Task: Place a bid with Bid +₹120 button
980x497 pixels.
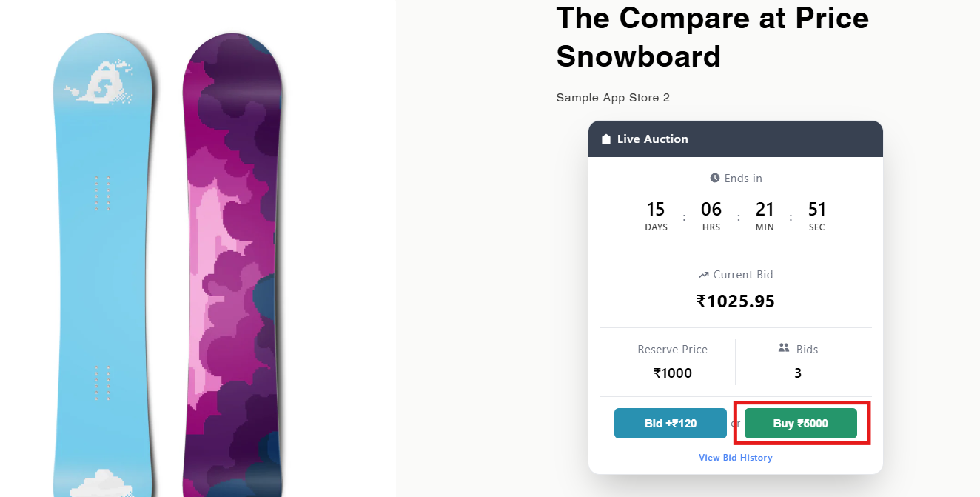Action: point(670,424)
